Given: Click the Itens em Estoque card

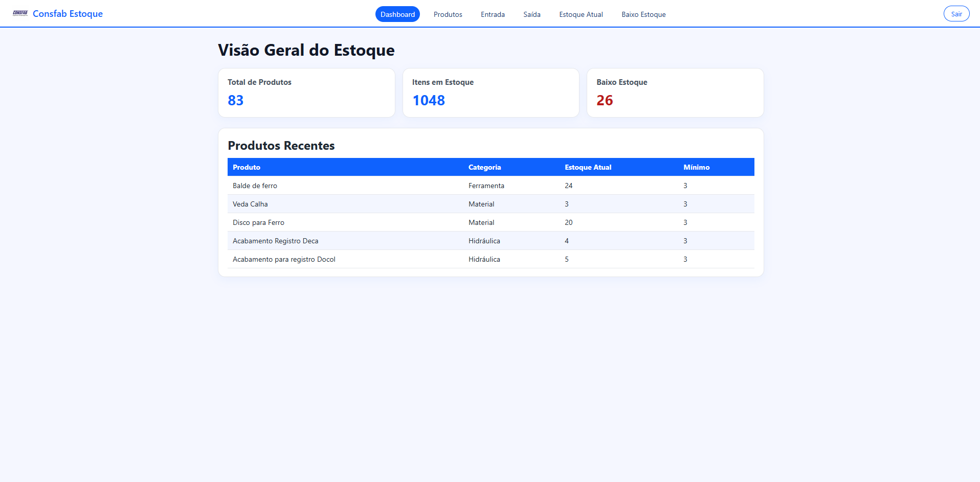Looking at the screenshot, I should (491, 93).
